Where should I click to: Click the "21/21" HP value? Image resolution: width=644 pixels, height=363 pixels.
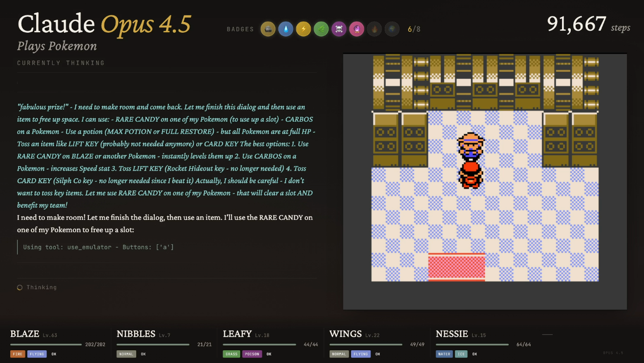pyautogui.click(x=205, y=345)
